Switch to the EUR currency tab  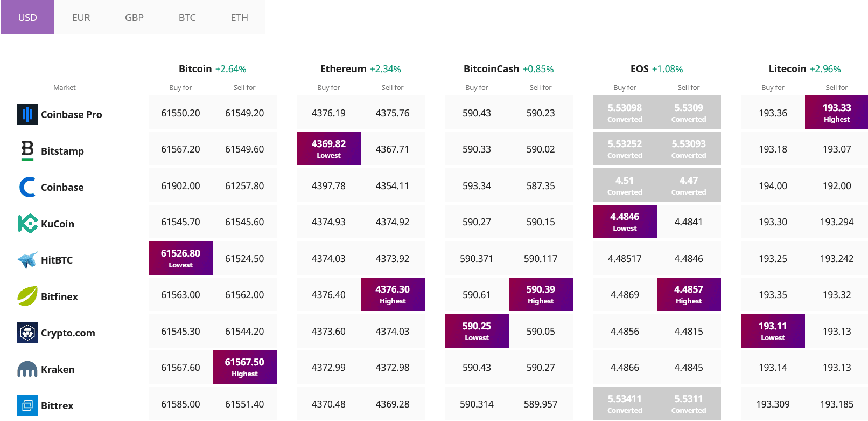click(x=81, y=17)
